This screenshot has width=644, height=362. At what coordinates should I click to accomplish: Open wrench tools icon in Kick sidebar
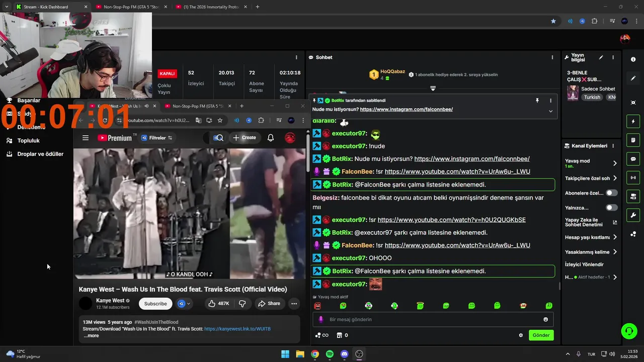point(633,215)
